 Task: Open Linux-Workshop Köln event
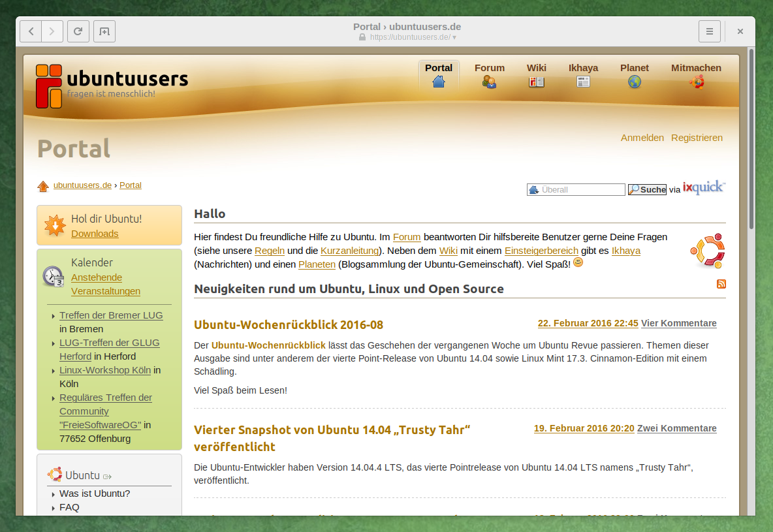(x=105, y=370)
